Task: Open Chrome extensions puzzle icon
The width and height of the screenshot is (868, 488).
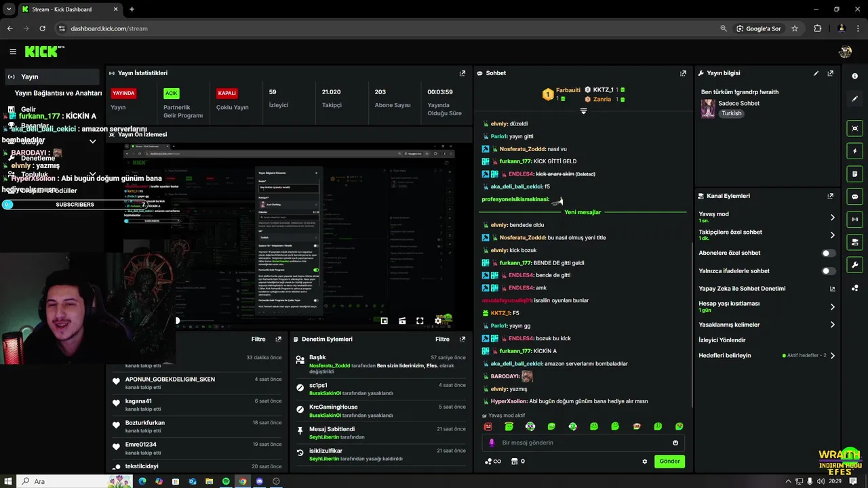Action: (x=817, y=28)
